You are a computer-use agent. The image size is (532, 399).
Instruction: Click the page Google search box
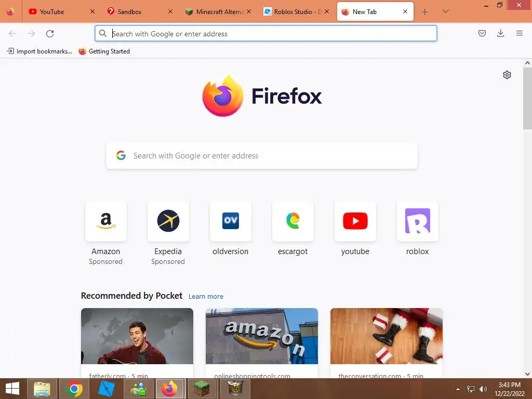pos(262,156)
